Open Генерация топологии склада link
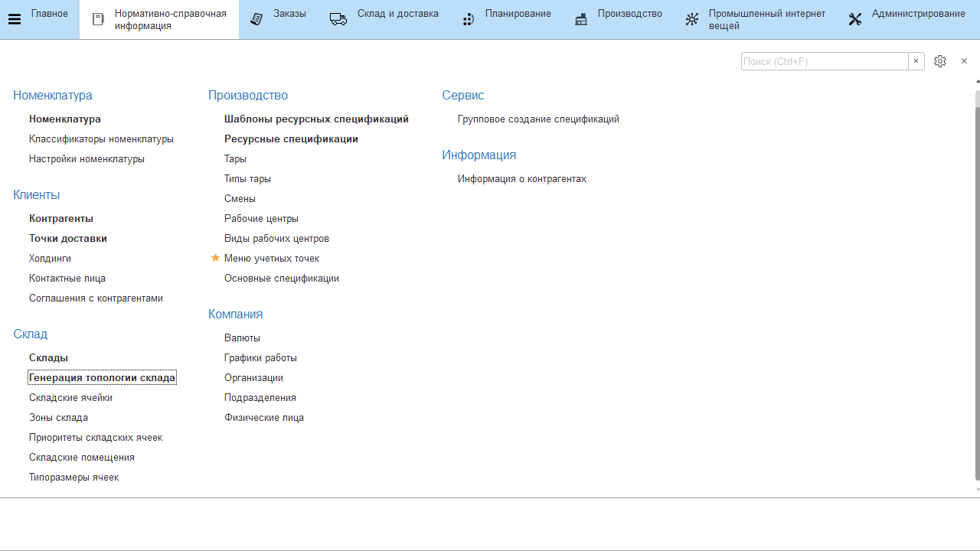The height and width of the screenshot is (551, 980). (102, 378)
